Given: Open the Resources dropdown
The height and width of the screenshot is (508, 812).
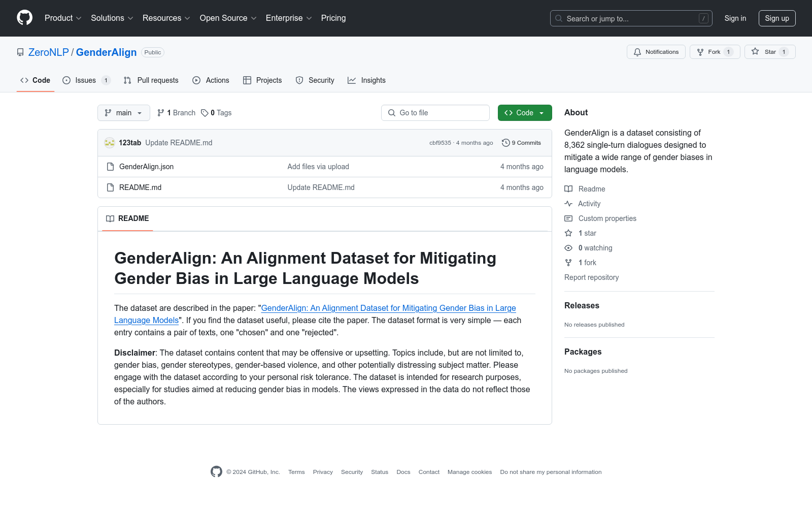Looking at the screenshot, I should (166, 18).
